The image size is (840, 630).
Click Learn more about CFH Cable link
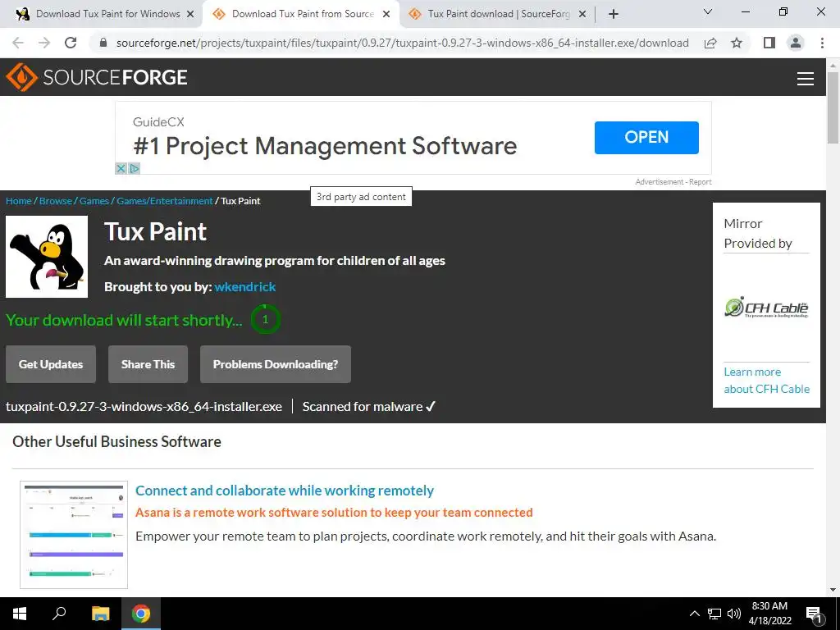[767, 381]
